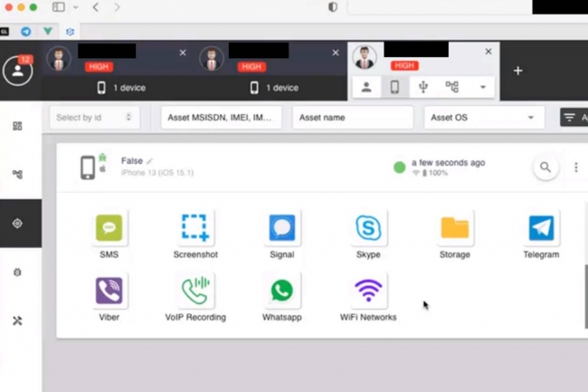Image resolution: width=588 pixels, height=392 pixels.
Task: Click the vertical scrollbar on modules panel
Action: (586, 296)
